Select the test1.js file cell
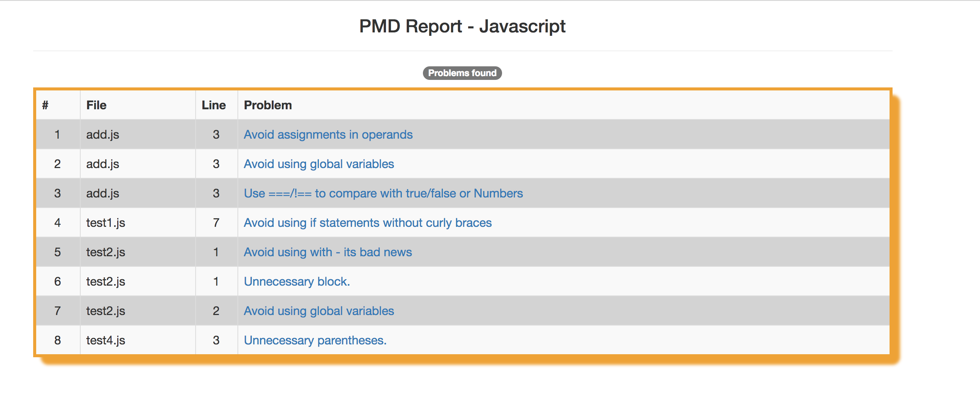 [x=106, y=223]
